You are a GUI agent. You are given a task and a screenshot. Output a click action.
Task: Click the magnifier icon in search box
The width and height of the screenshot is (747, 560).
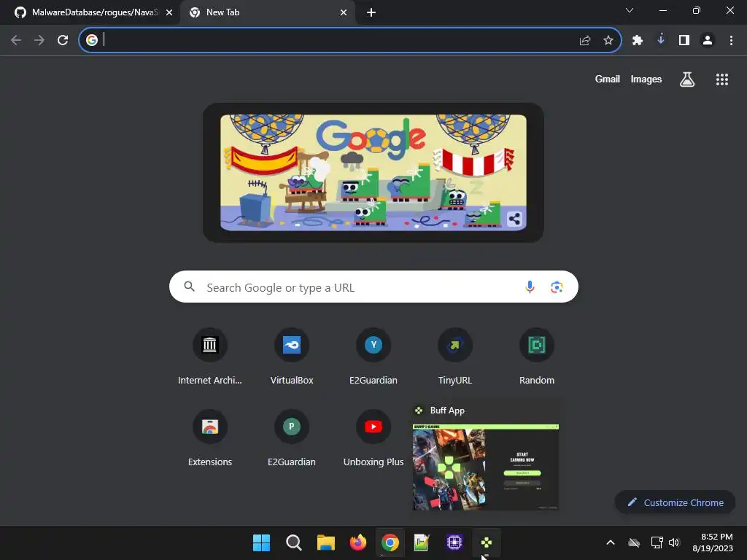189,287
